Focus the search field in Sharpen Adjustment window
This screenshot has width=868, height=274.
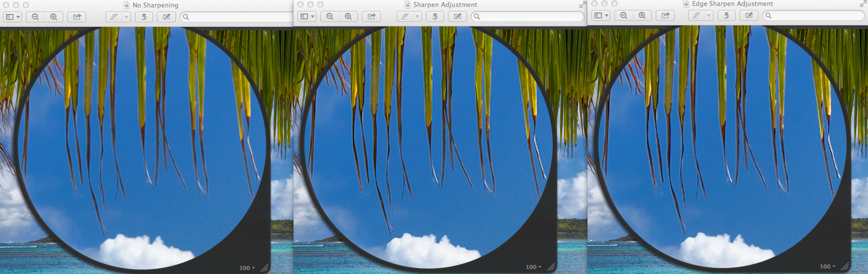528,16
